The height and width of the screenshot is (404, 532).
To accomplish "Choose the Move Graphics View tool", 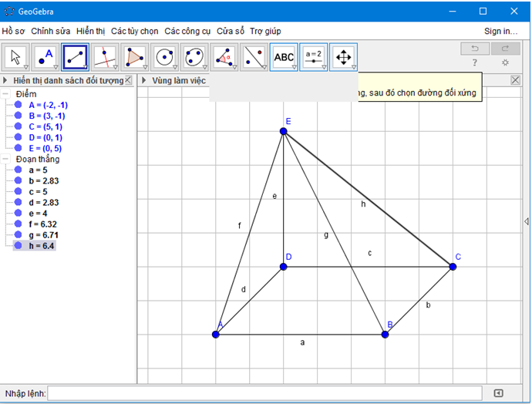I will (x=344, y=56).
